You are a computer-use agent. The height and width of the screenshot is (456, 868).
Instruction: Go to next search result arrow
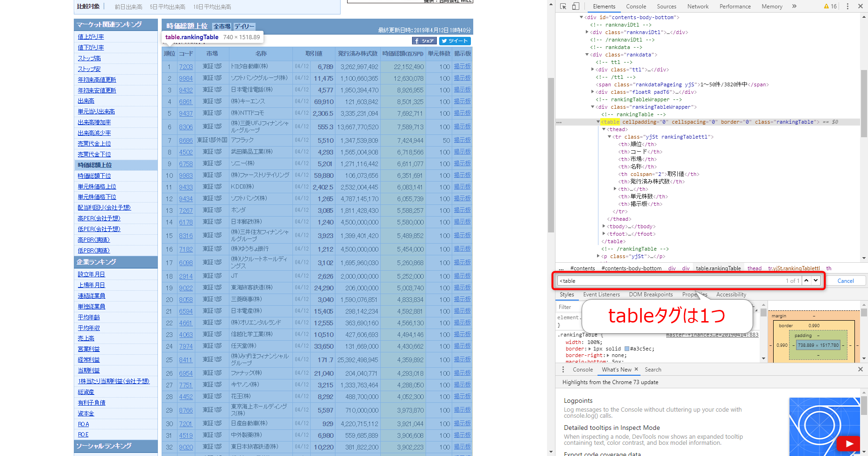[816, 281]
